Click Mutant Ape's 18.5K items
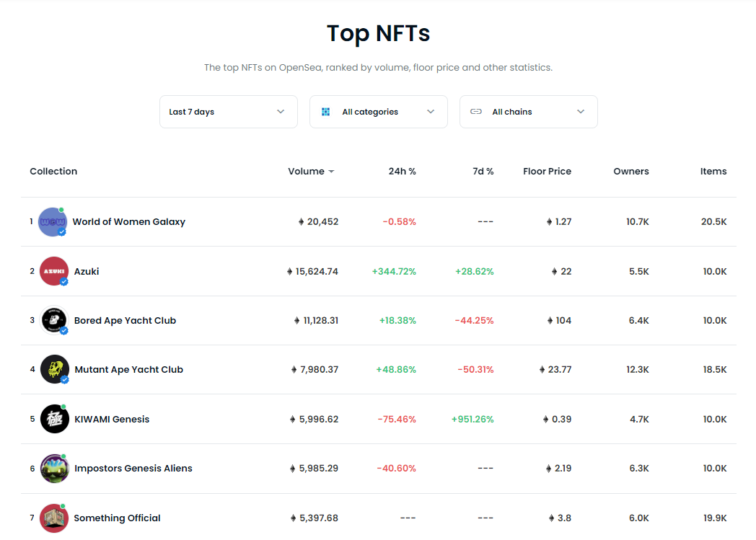756x540 pixels. 715,370
